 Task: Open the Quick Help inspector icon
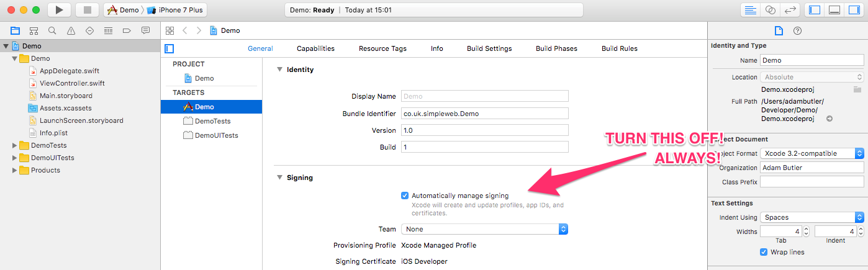[x=798, y=30]
